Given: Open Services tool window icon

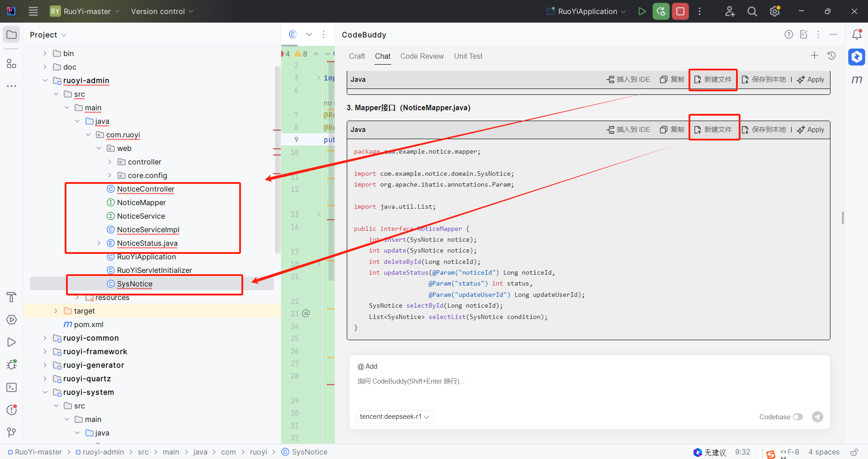Looking at the screenshot, I should 11,319.
